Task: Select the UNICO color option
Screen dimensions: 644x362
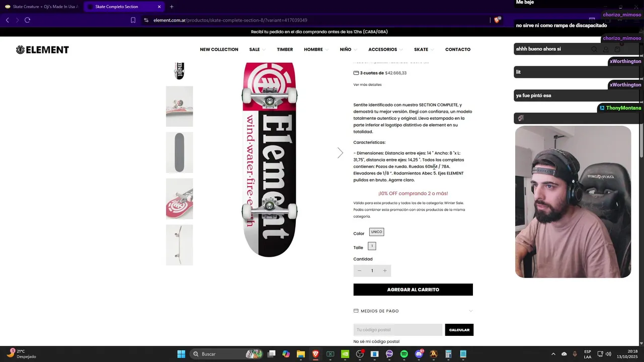Action: coord(376,232)
